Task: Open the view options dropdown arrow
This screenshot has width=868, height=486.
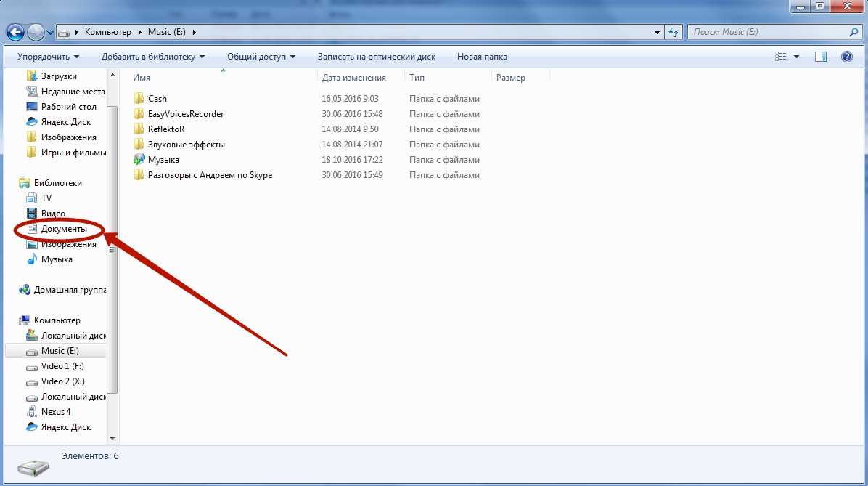Action: [796, 57]
